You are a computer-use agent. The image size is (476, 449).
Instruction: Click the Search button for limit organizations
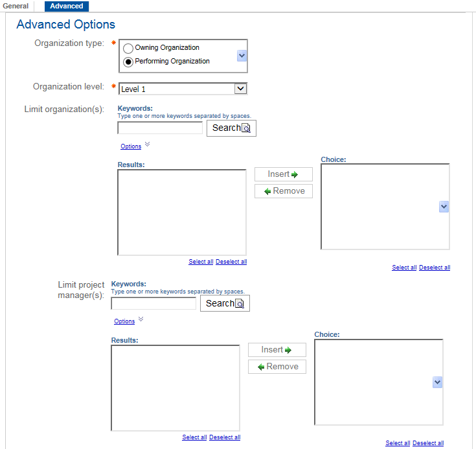tap(231, 128)
